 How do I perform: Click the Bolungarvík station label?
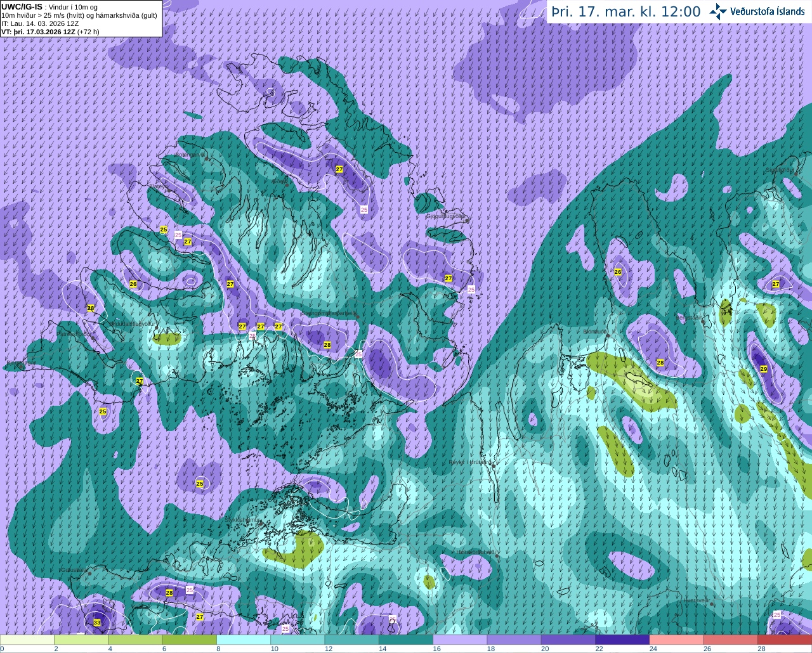point(189,154)
